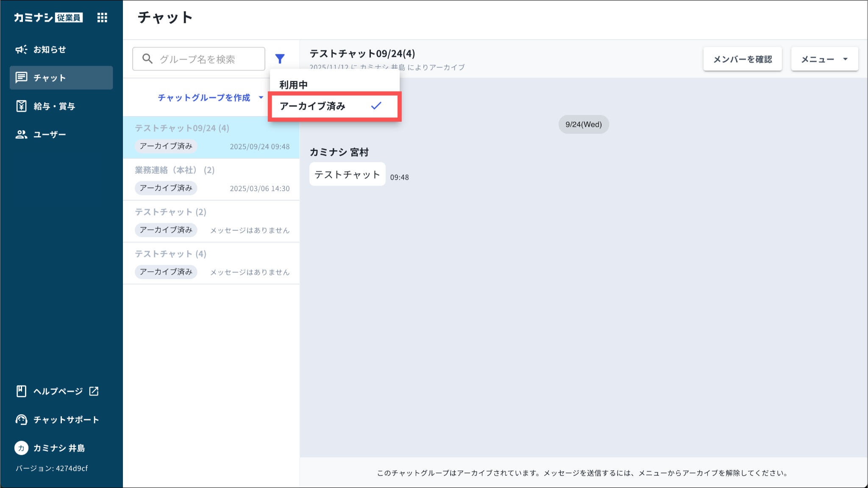
Task: Click the チャットサポート headset icon
Action: coord(21,420)
